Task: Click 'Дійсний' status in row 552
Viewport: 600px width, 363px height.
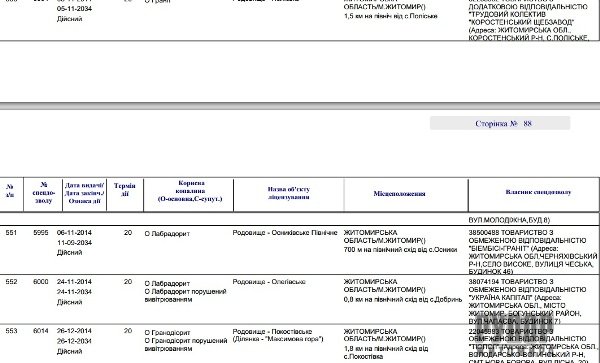Action: pos(69,302)
